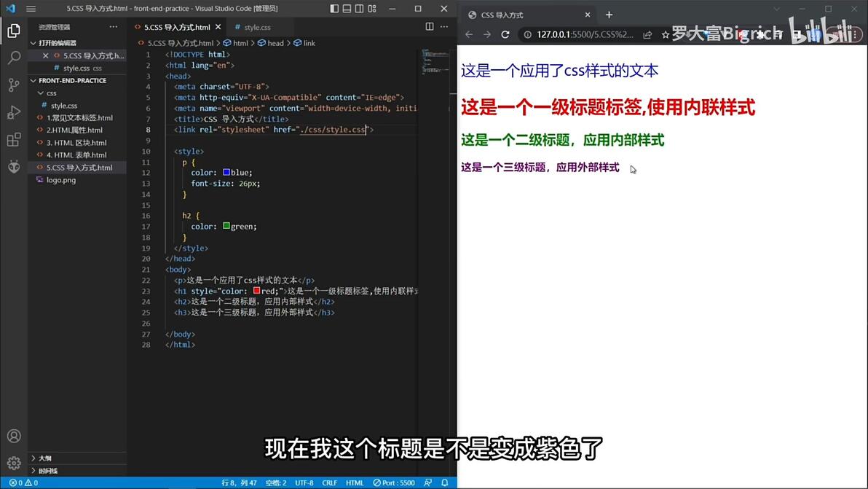
Task: Close the 5.CSS 导入方式.html editor tab
Action: click(218, 26)
